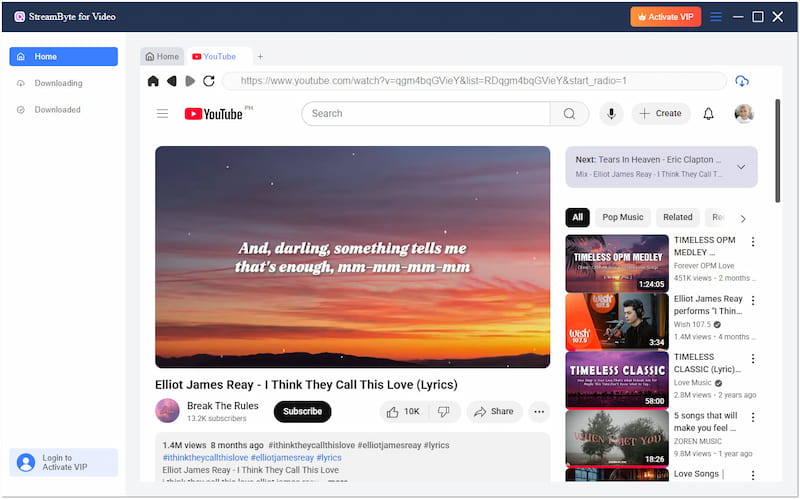Expand the Next up playlist panel

tap(741, 167)
